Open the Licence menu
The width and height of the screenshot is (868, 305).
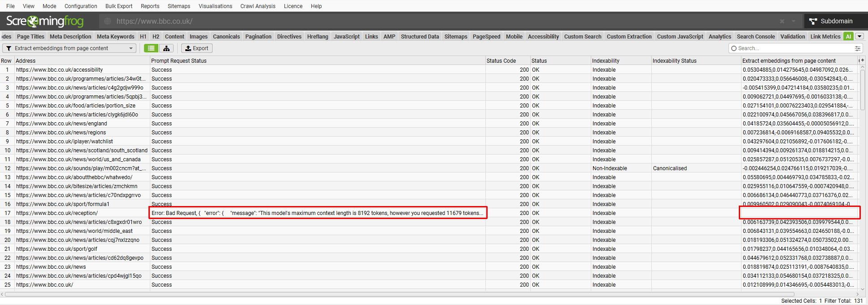[x=293, y=6]
